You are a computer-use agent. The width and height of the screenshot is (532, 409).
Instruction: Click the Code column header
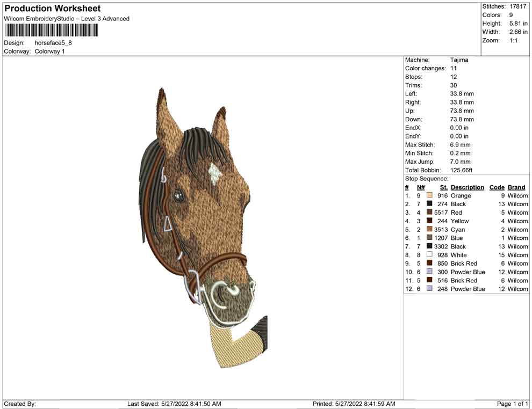[x=497, y=187]
